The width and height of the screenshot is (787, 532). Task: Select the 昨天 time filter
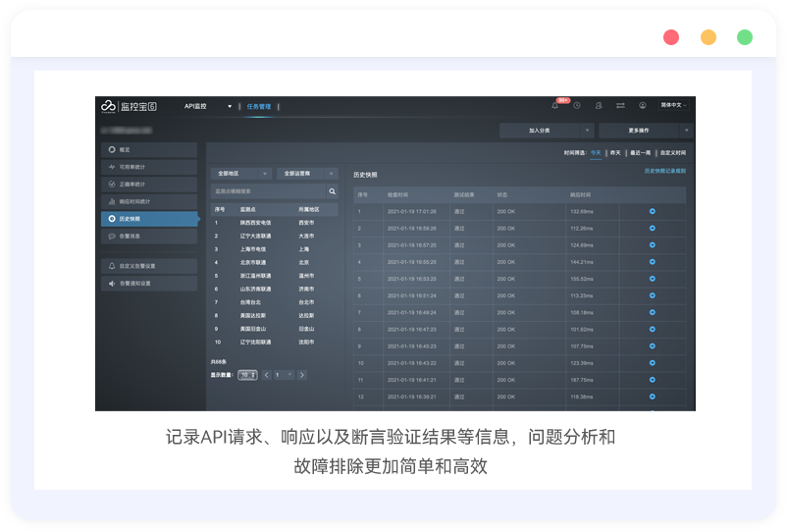point(615,153)
